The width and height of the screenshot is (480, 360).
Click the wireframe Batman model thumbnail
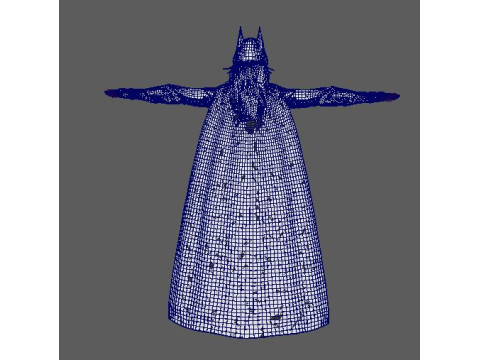[239, 180]
